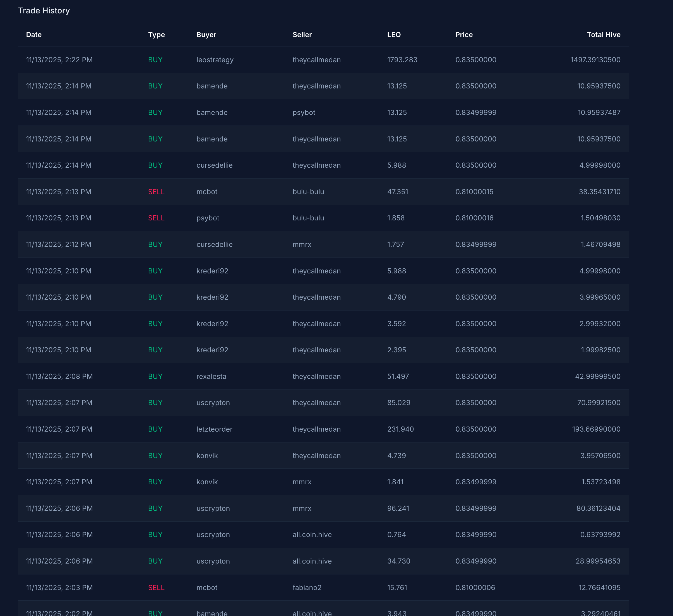
Task: Click the Trade History heading
Action: (x=44, y=11)
